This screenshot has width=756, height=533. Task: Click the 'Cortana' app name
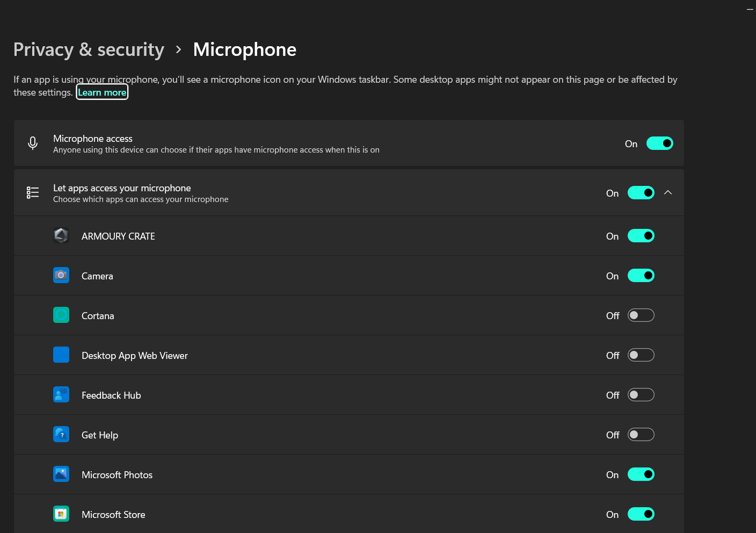click(98, 316)
